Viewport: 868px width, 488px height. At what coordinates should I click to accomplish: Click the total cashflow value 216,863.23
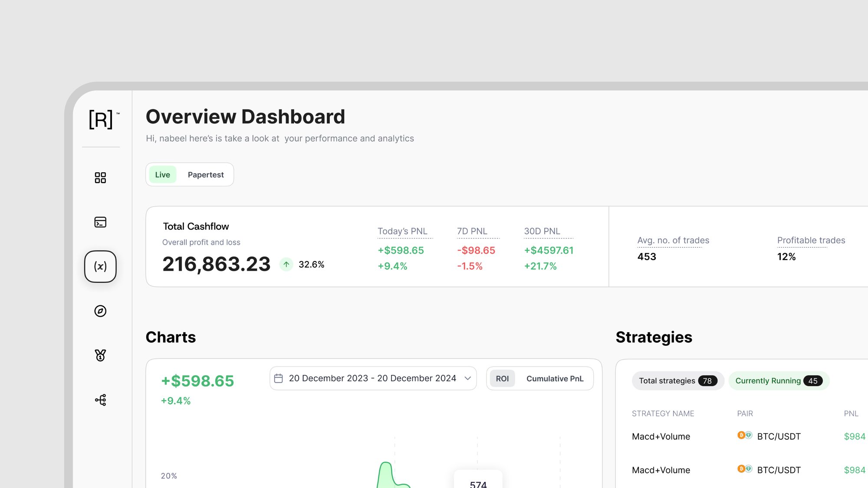pos(216,264)
